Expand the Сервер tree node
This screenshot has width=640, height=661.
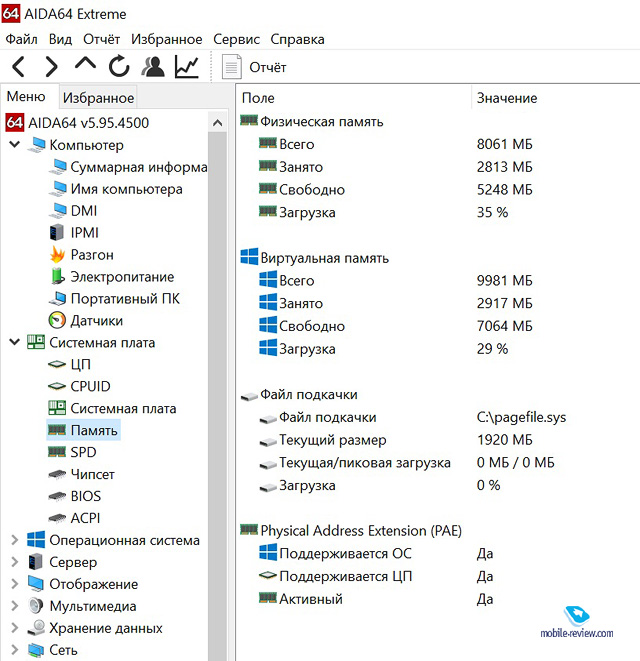point(15,562)
